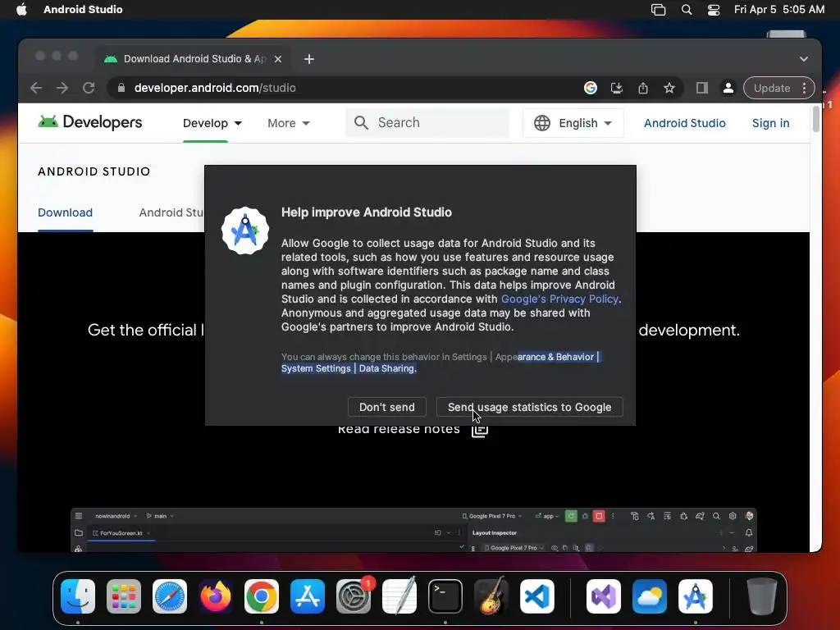Click the lock icon in address bar
This screenshot has width=840, height=630.
coord(121,88)
